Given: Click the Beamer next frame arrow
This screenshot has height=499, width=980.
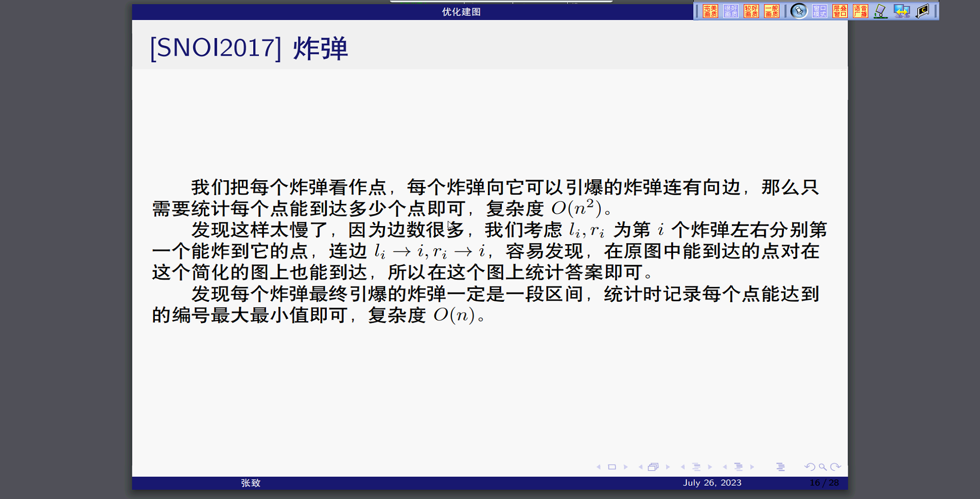Looking at the screenshot, I should (668, 467).
